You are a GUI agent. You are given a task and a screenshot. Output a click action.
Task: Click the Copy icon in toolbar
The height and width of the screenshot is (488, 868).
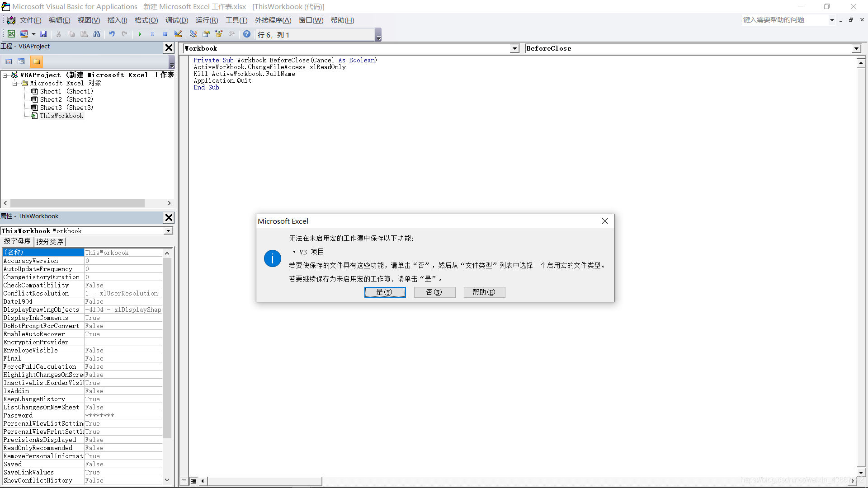click(71, 34)
